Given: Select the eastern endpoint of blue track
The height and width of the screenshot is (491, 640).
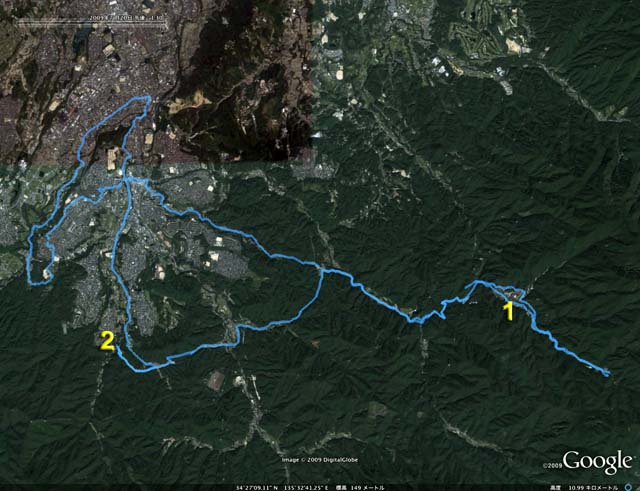Looking at the screenshot, I should [x=607, y=373].
